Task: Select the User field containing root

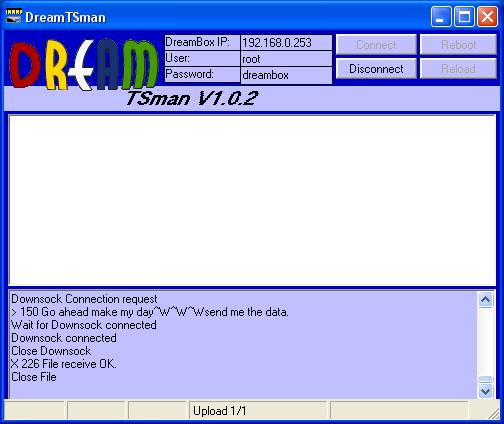Action: pos(286,59)
